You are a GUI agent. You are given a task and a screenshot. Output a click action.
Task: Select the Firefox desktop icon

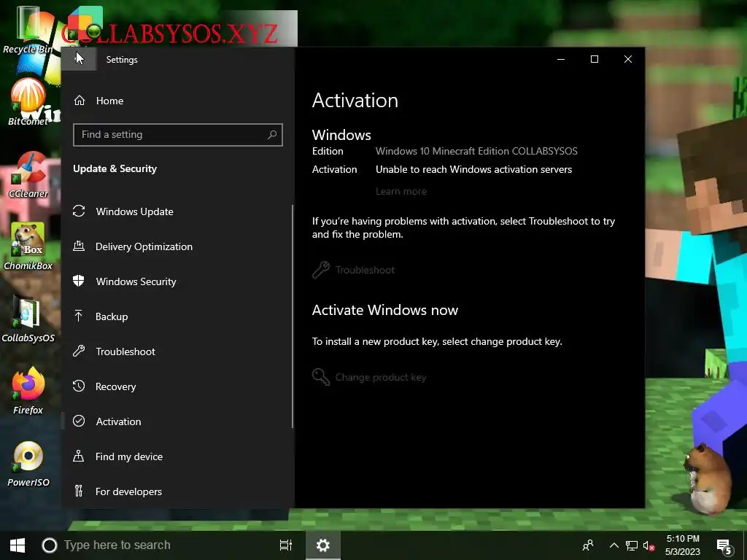[x=28, y=391]
